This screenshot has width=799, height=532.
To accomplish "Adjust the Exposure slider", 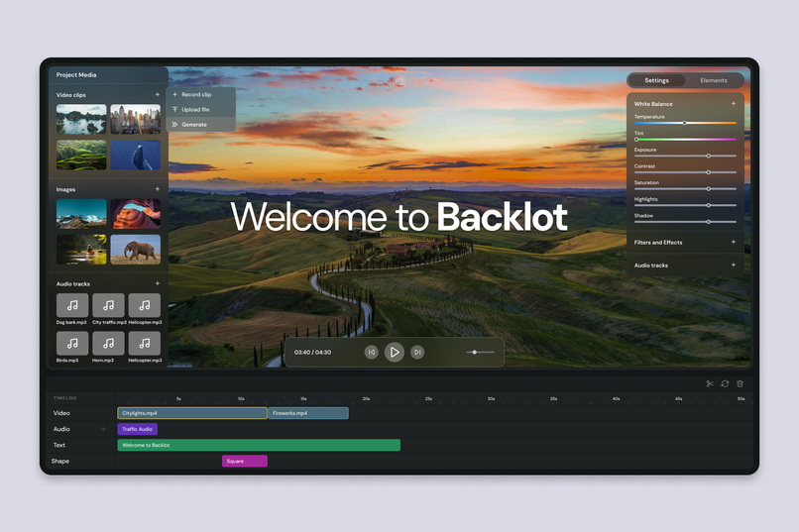I will 685,156.
